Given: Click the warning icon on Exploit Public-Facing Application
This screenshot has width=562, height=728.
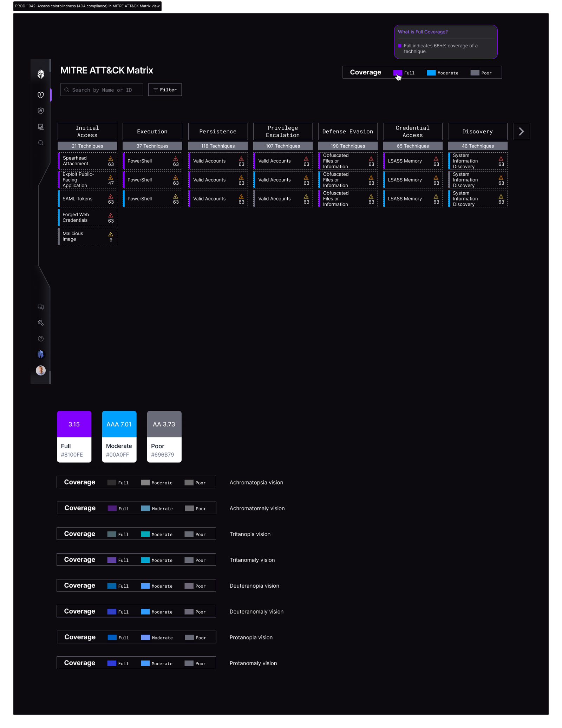Looking at the screenshot, I should coord(111,178).
